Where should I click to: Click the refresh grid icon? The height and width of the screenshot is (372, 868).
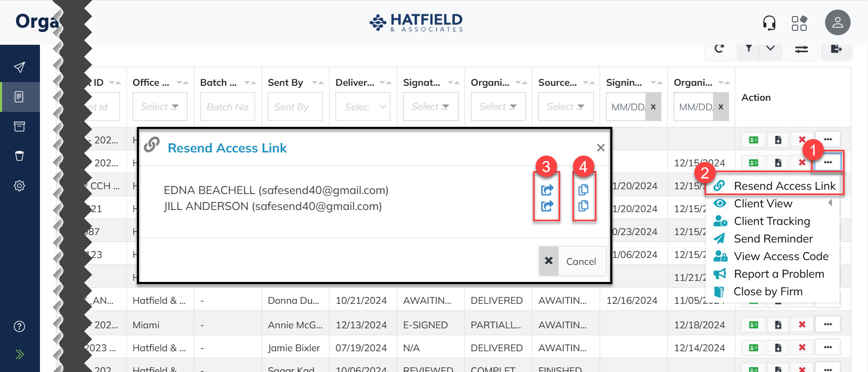pos(719,49)
